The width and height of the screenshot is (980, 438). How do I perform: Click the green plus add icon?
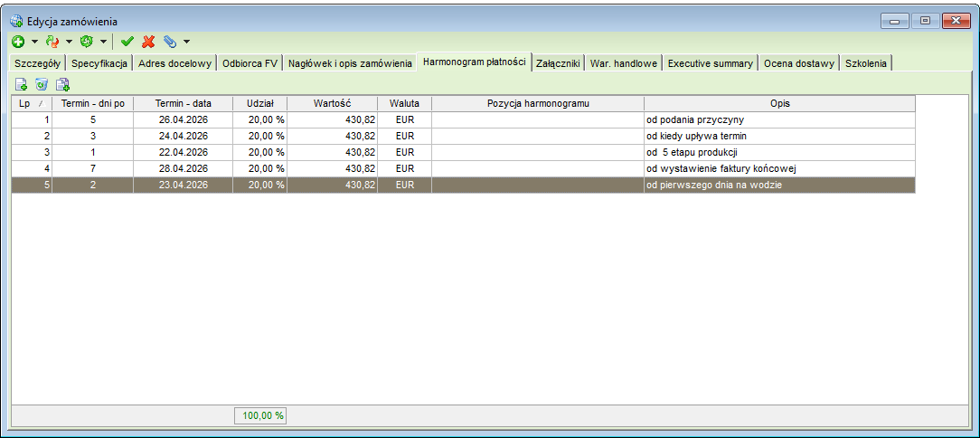[18, 42]
